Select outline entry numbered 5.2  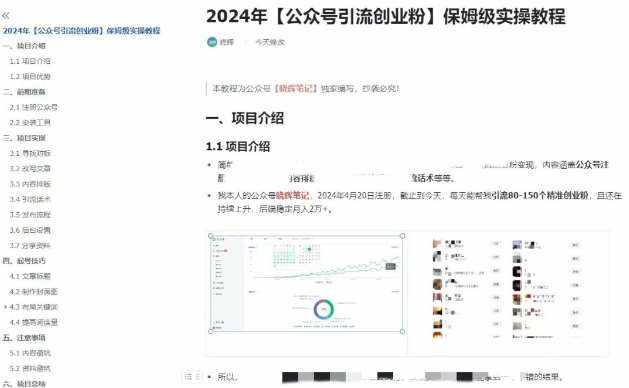click(x=30, y=368)
